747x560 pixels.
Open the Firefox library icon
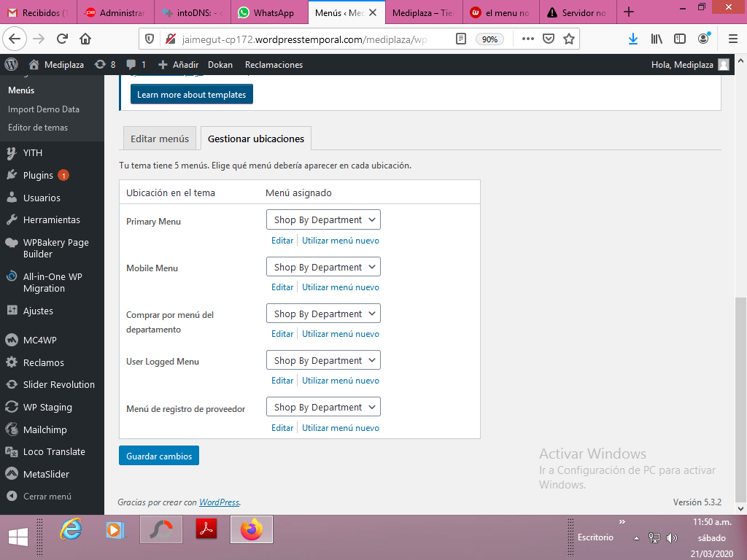pyautogui.click(x=657, y=39)
